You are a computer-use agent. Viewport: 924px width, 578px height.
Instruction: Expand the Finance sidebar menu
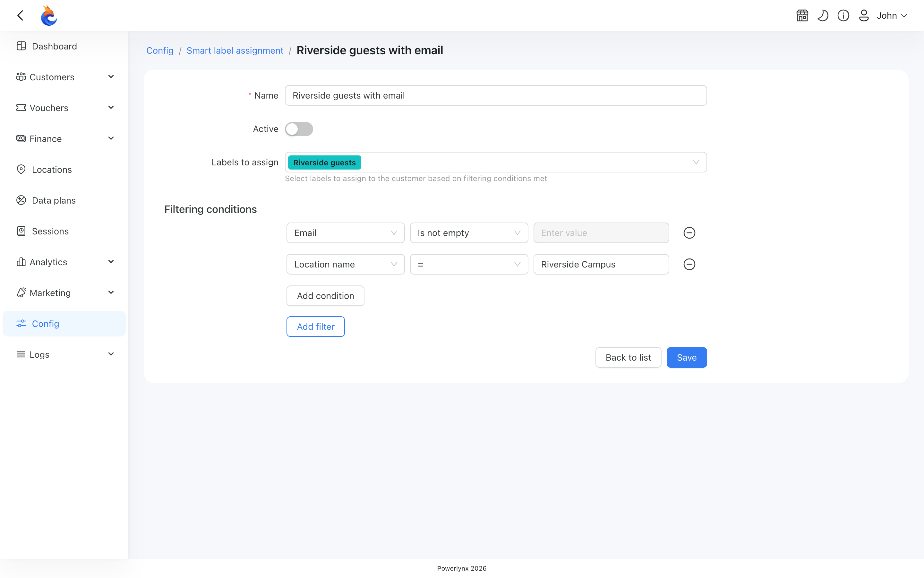(64, 139)
